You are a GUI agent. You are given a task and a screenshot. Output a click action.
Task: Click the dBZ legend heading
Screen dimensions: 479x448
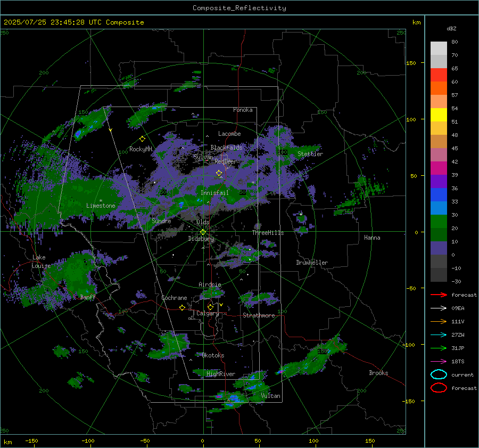point(451,28)
